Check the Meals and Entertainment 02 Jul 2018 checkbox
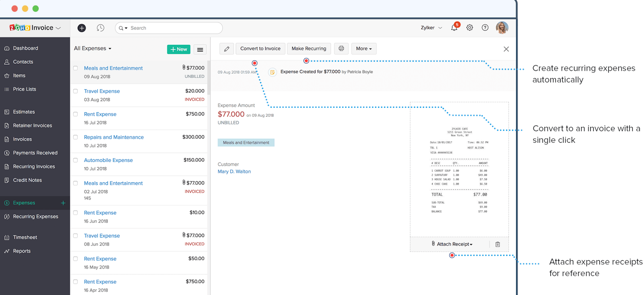 [x=75, y=183]
